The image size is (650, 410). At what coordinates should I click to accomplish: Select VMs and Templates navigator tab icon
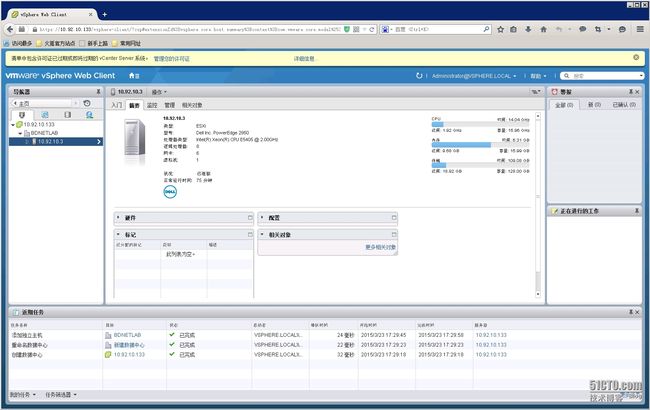pyautogui.click(x=45, y=115)
